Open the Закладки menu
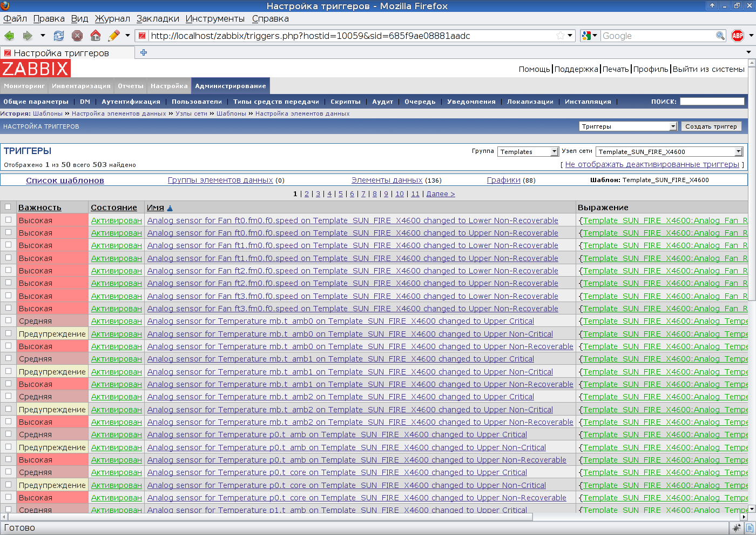This screenshot has width=756, height=535. tap(158, 18)
